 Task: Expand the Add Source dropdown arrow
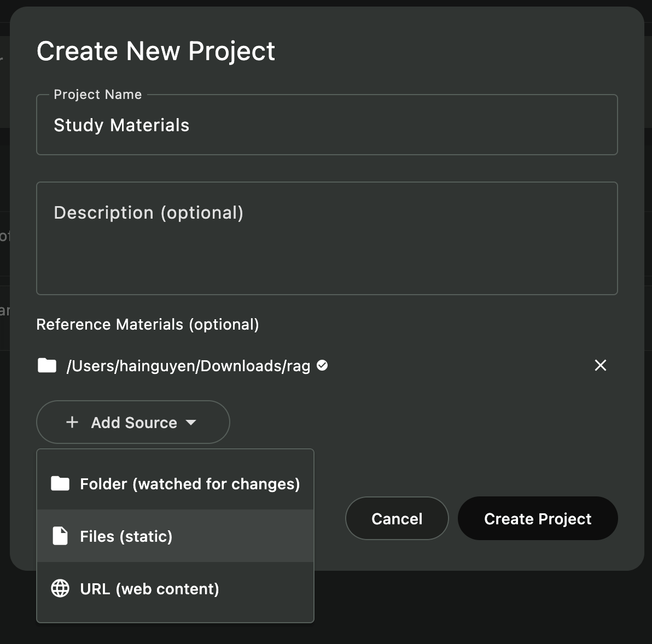point(191,422)
